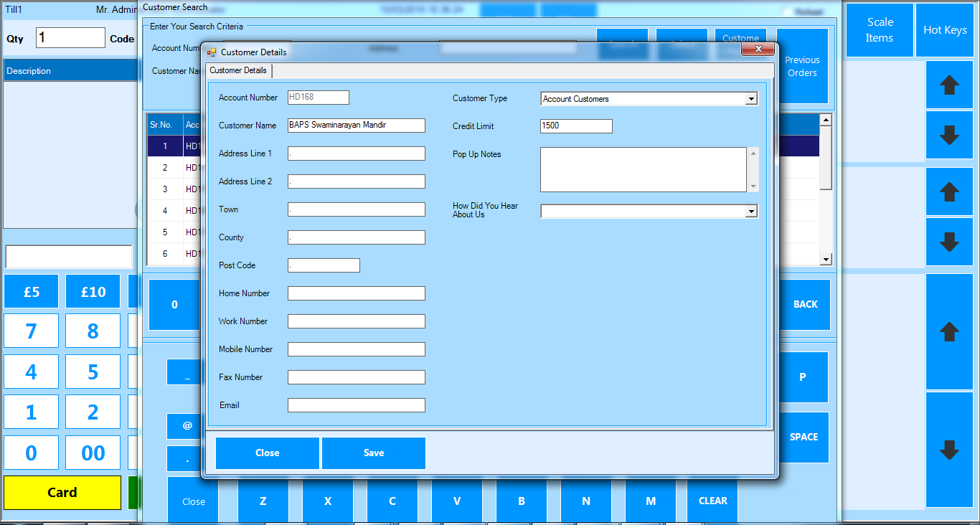
Task: Click the down arrow on the search results scrollbar
Action: 826,259
